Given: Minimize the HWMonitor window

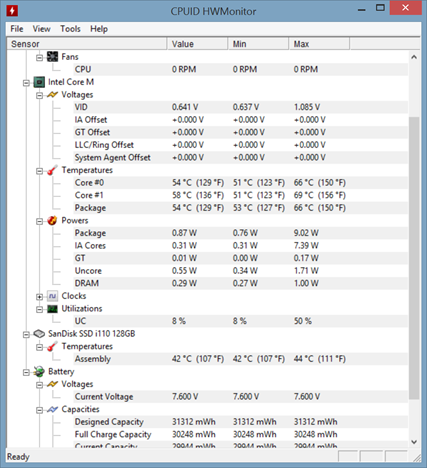Looking at the screenshot, I should 362,10.
